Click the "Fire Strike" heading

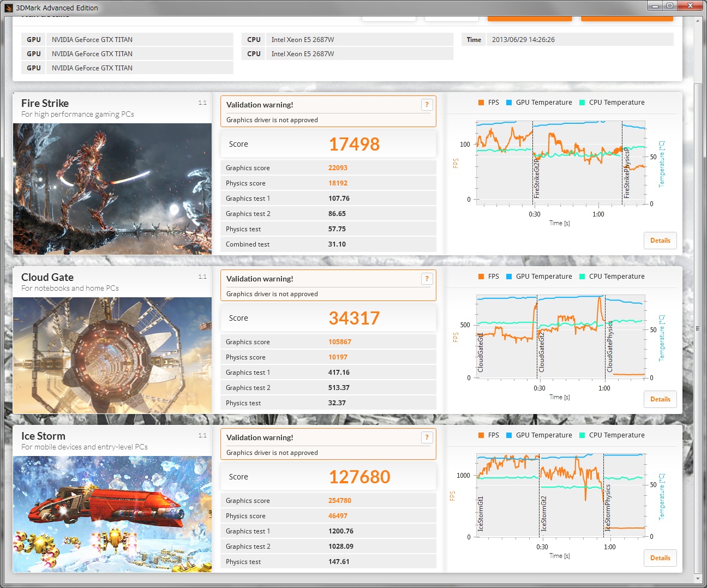tap(45, 103)
